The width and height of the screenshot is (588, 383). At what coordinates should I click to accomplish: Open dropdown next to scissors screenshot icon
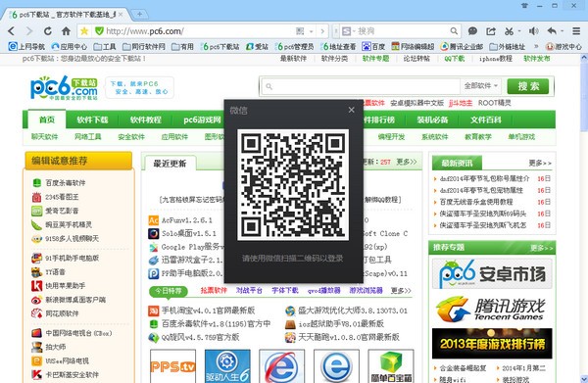pos(519,31)
